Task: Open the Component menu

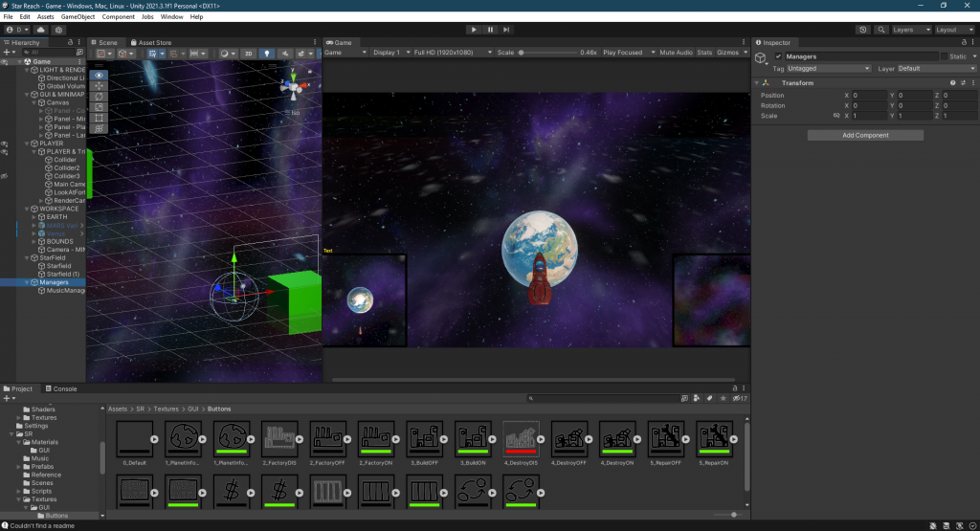Action: coord(118,17)
